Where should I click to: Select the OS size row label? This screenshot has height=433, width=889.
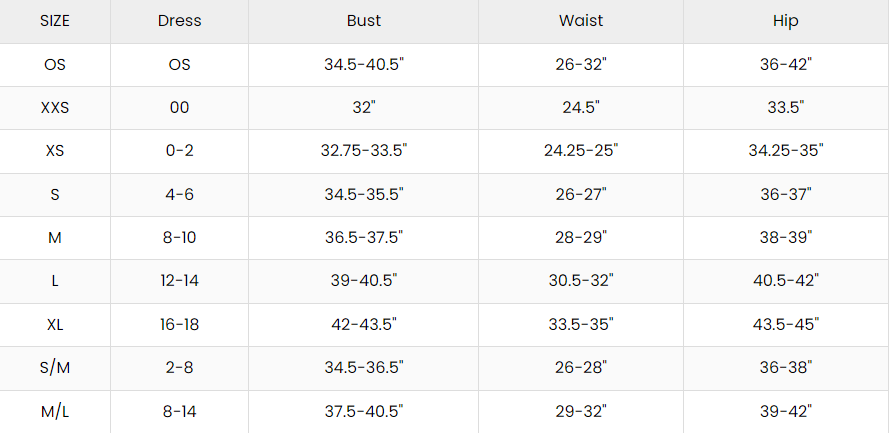coord(55,64)
